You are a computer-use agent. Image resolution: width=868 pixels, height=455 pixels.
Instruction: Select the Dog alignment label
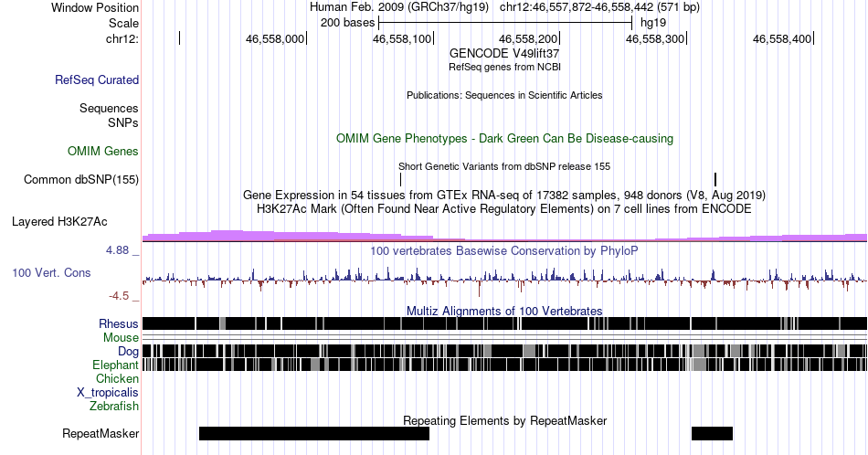128,352
